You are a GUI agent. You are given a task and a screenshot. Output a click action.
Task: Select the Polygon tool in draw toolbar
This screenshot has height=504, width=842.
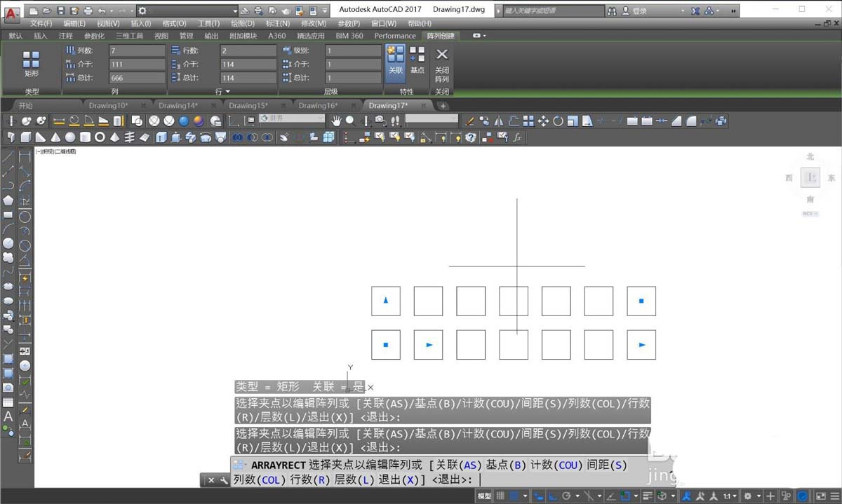coord(8,200)
